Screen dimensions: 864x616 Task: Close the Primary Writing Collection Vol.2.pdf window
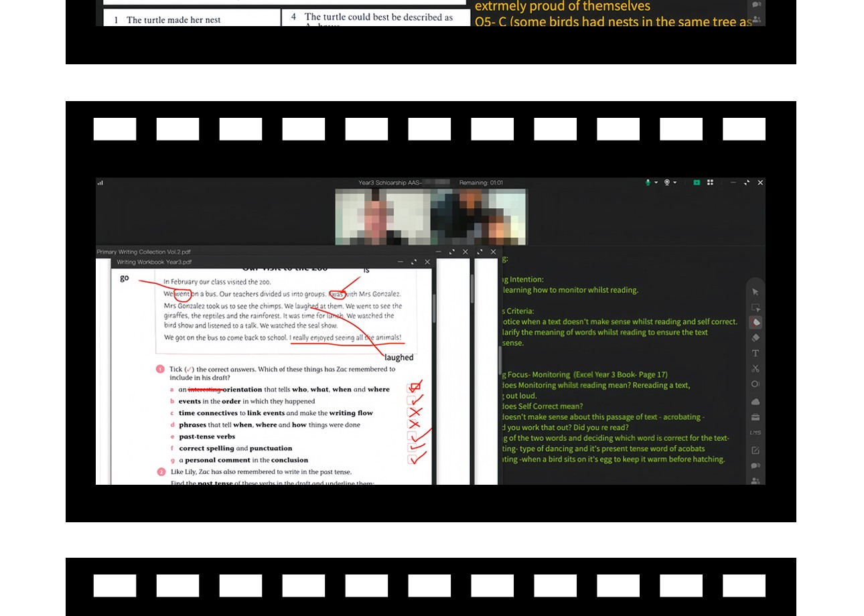pyautogui.click(x=465, y=252)
